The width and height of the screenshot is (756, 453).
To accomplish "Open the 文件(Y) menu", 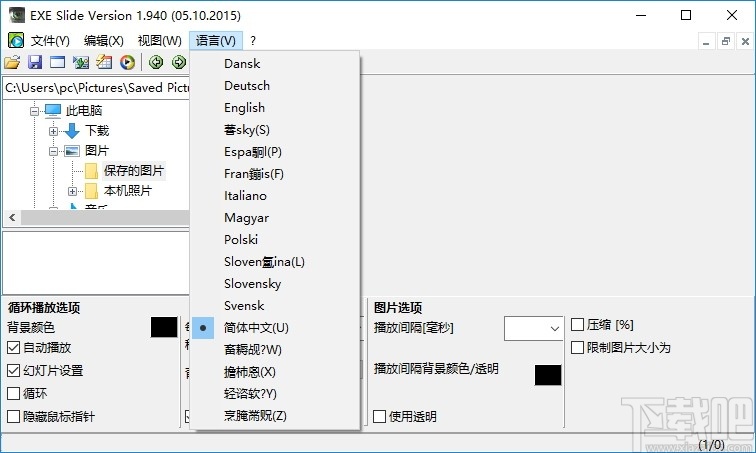I will pos(50,41).
